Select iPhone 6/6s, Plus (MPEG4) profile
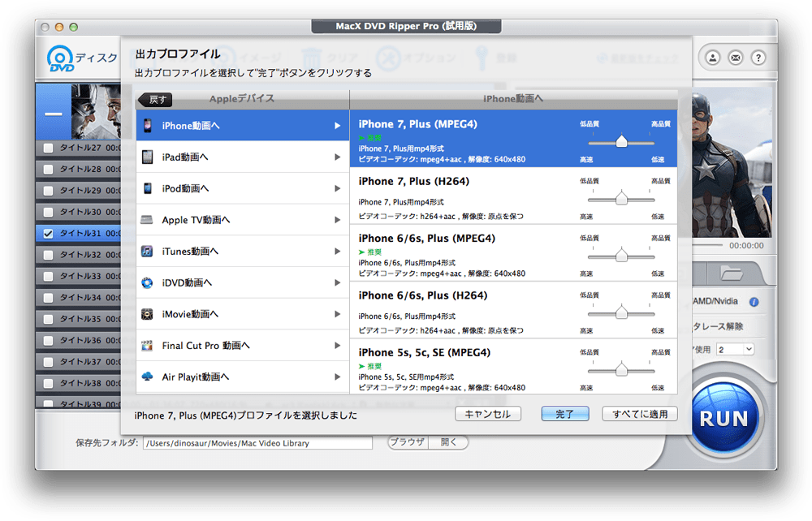The height and width of the screenshot is (521, 812). (x=513, y=253)
